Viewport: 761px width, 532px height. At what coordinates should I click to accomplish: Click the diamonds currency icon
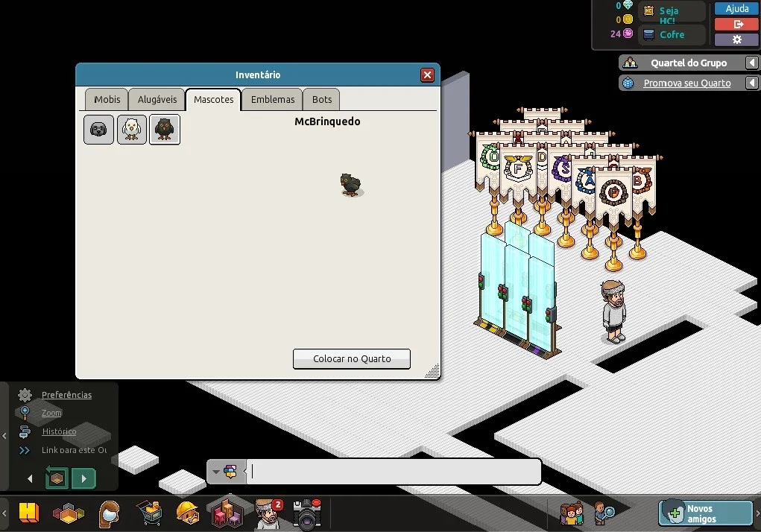click(x=628, y=5)
